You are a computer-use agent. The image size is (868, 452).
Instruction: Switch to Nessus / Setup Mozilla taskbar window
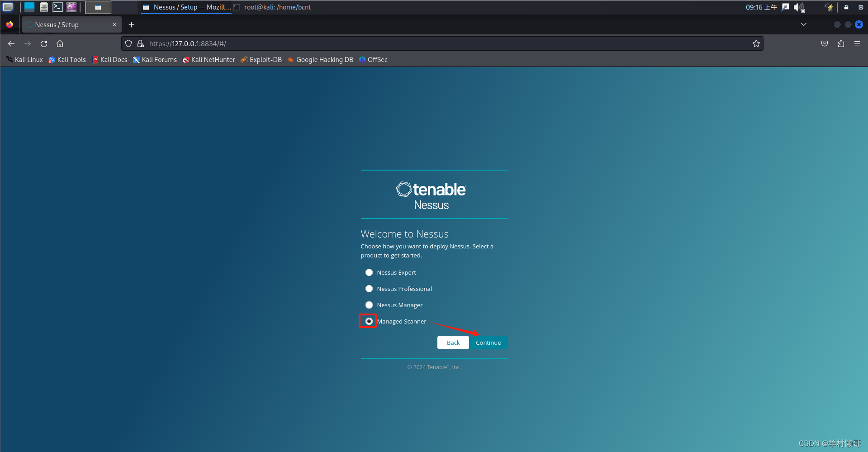[186, 7]
